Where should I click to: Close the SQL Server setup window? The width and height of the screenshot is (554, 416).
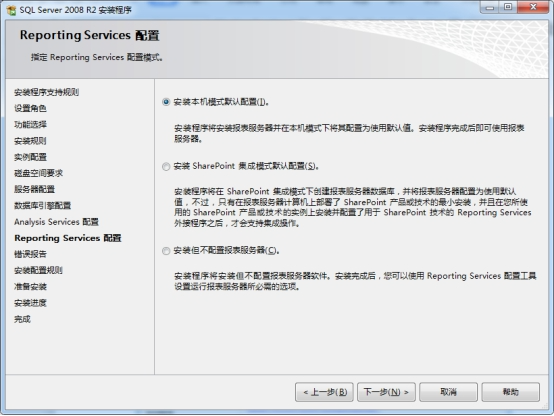click(x=533, y=7)
